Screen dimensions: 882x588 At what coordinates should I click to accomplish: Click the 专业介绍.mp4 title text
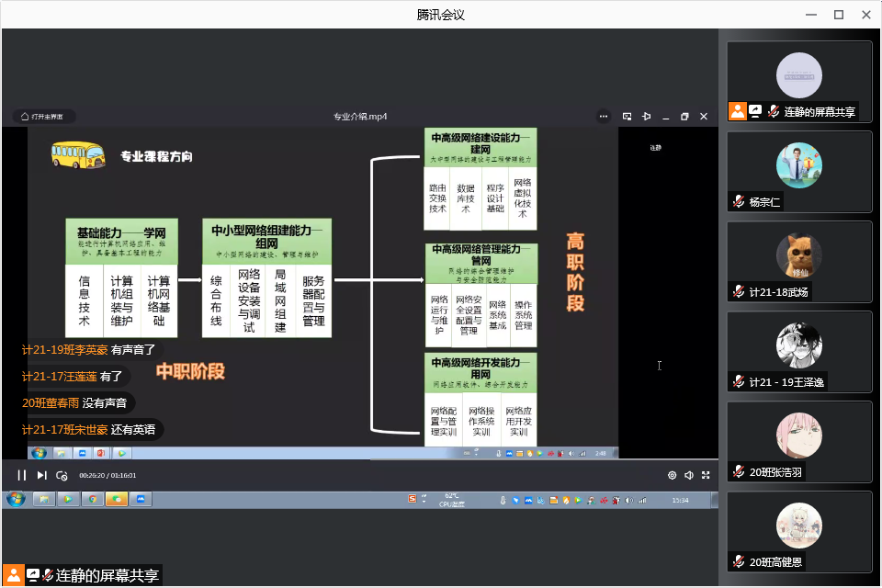point(359,117)
